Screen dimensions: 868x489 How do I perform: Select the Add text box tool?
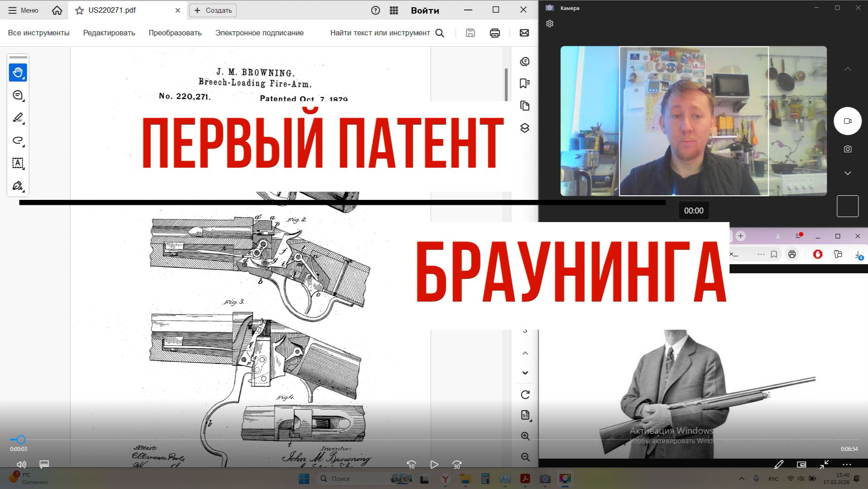click(x=18, y=163)
